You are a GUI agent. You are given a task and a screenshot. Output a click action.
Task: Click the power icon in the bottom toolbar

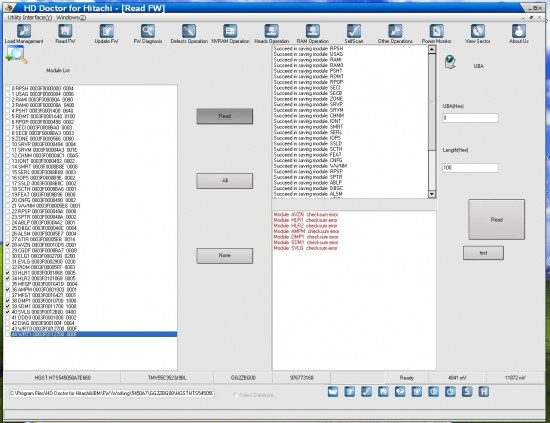(x=450, y=391)
